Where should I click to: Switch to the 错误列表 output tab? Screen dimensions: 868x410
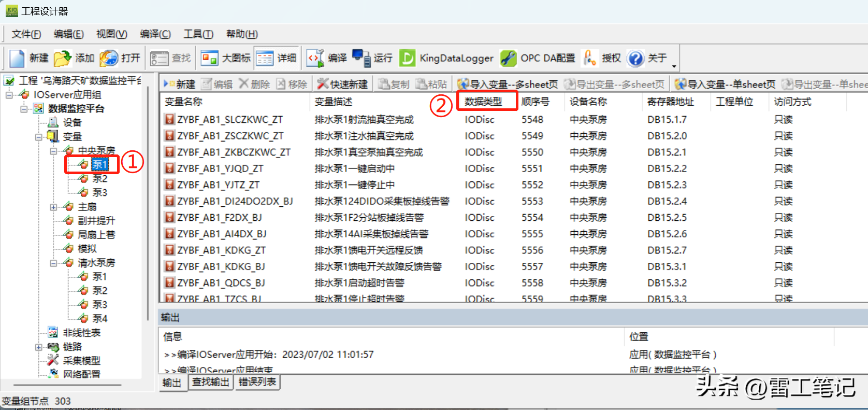[257, 383]
